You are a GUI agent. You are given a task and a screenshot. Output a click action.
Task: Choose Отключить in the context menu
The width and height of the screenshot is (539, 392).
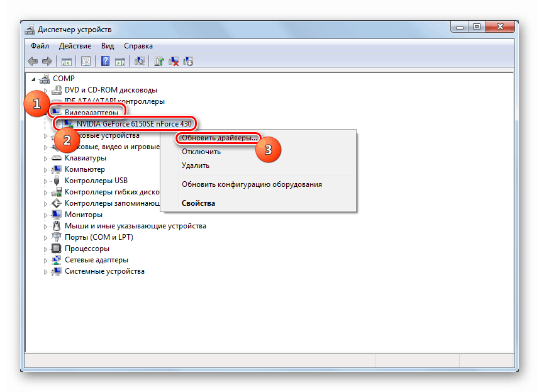pos(201,152)
